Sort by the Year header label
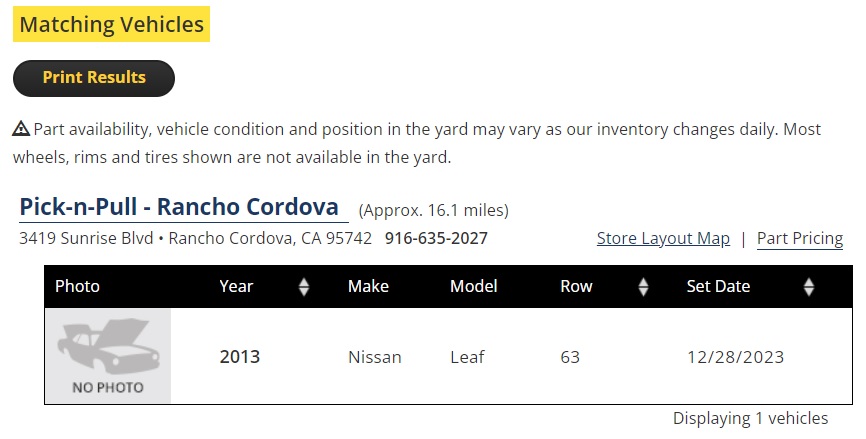This screenshot has height=439, width=866. (x=236, y=287)
